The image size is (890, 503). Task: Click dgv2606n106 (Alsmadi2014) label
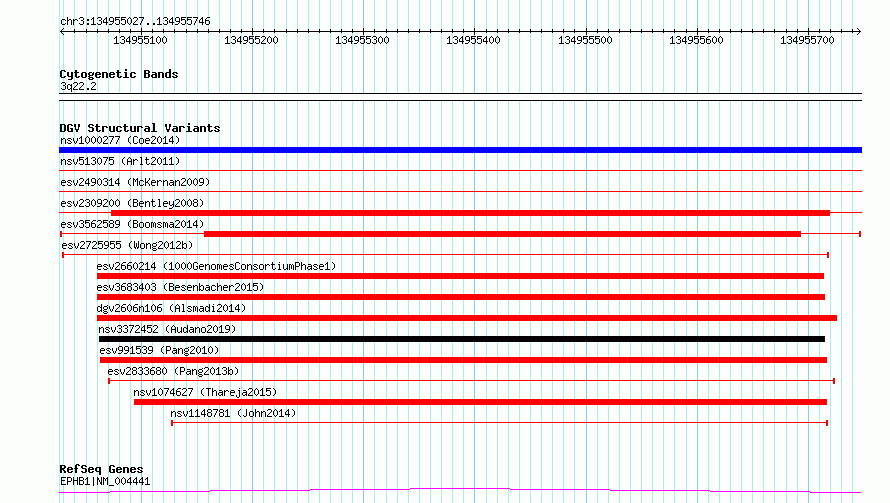(171, 308)
